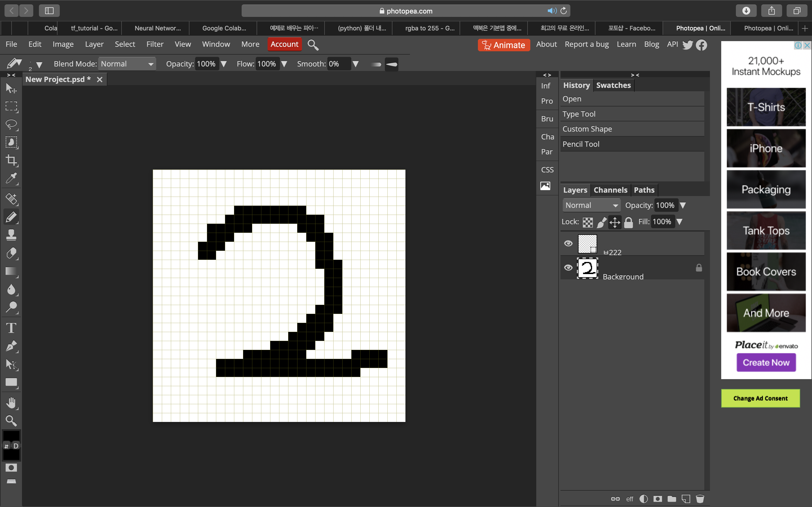The height and width of the screenshot is (507, 812).
Task: Switch to the Channels tab
Action: (x=610, y=190)
